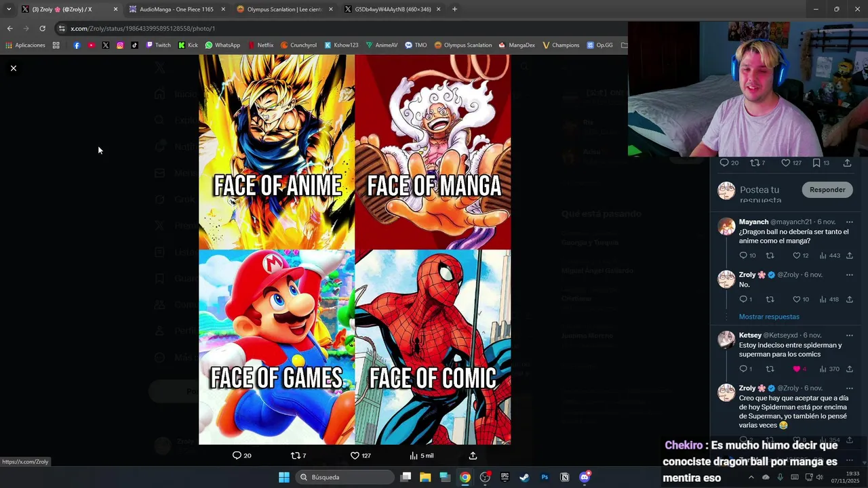Unlike Ketsey's reply with the pink heart

tap(797, 369)
